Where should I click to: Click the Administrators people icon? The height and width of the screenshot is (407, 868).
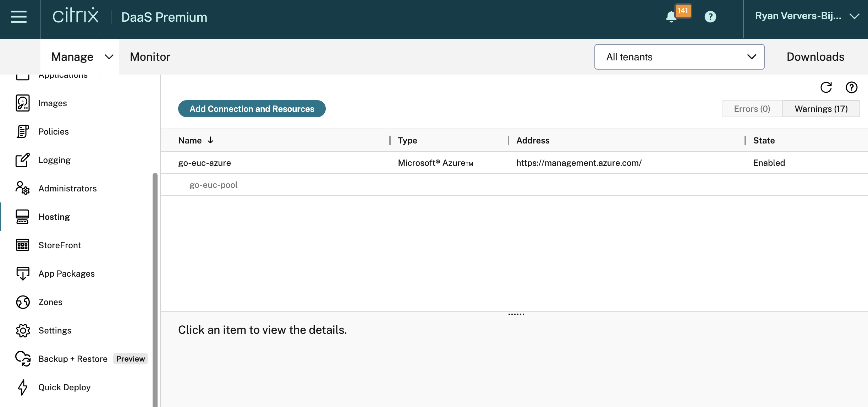pos(23,188)
